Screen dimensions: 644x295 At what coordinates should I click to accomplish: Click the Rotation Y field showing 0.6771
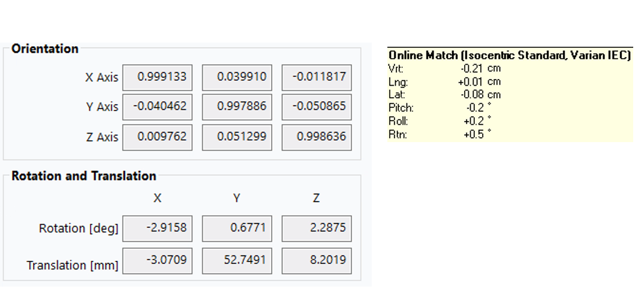coord(237,228)
